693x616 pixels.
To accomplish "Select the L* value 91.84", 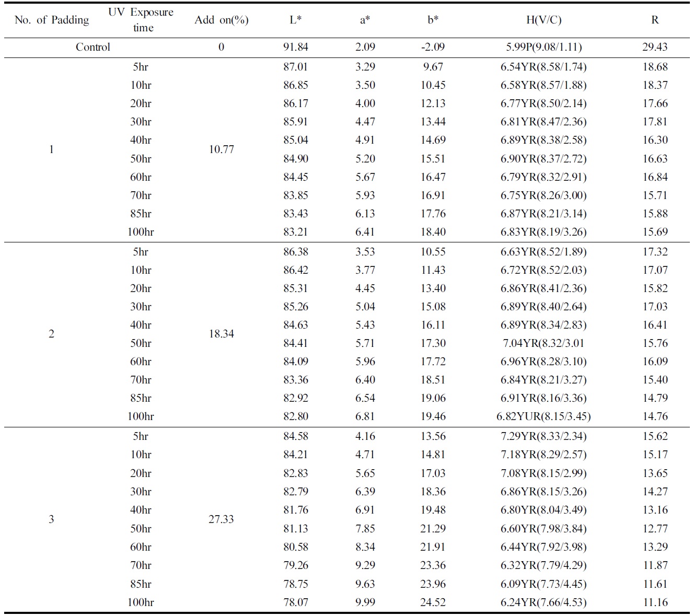I will 296,47.
